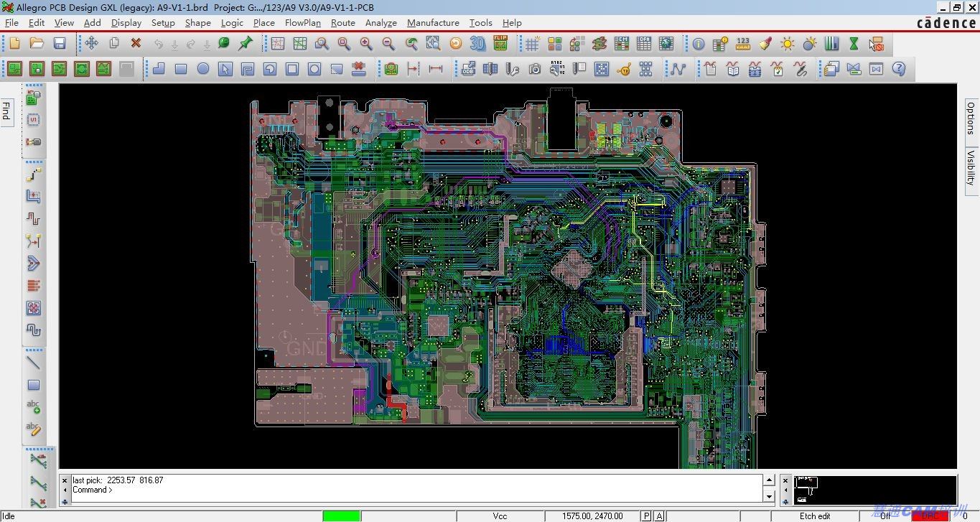This screenshot has width=980, height=522.
Task: Open the DFA spreadsheet icon
Action: click(644, 44)
